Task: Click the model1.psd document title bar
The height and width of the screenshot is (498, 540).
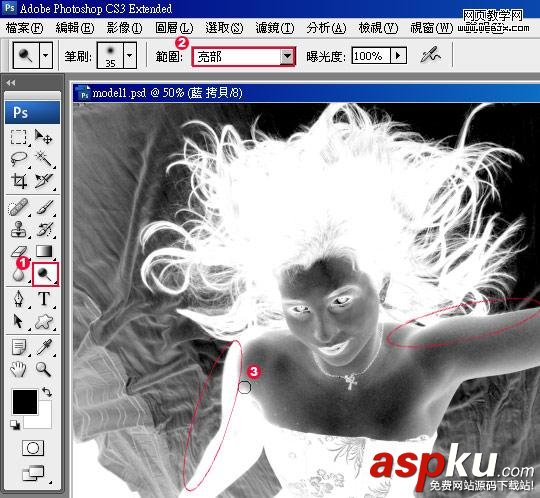Action: point(306,93)
